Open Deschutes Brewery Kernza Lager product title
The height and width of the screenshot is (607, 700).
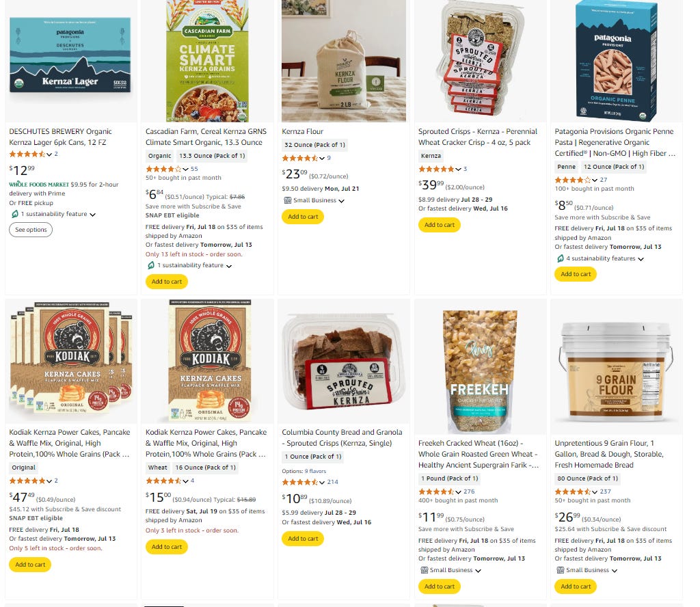[x=60, y=137]
